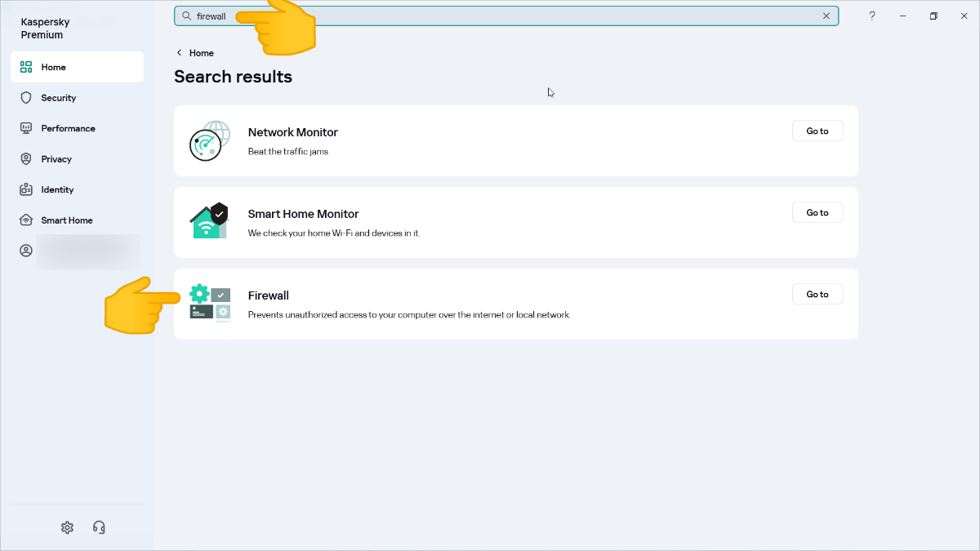Click the Performance monitor icon
The width and height of the screenshot is (980, 551).
pos(26,128)
